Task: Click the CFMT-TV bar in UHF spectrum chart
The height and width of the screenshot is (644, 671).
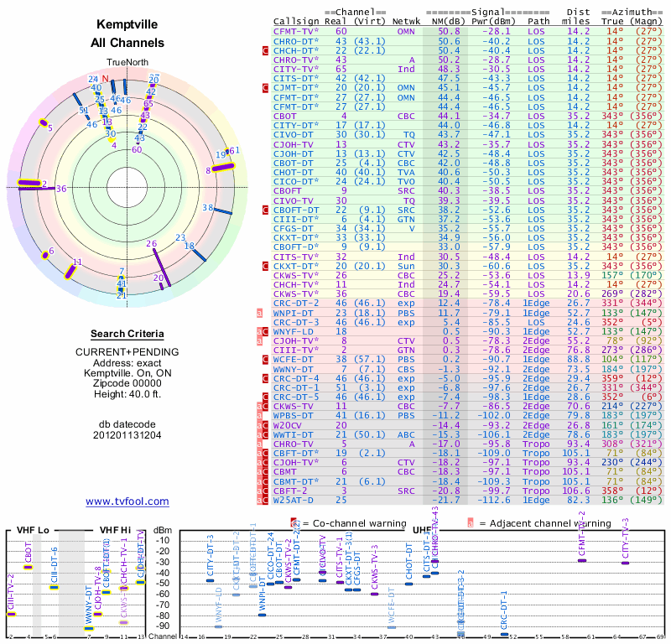Action: pyautogui.click(x=583, y=560)
